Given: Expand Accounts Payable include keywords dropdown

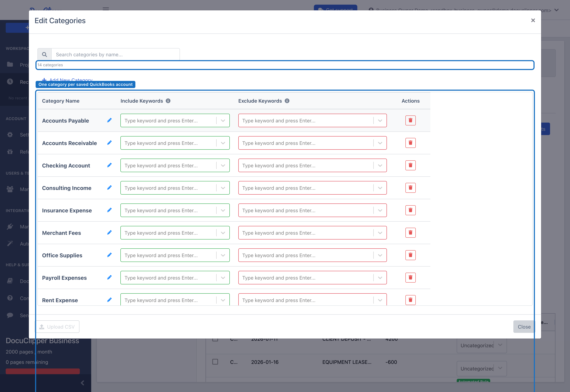Looking at the screenshot, I should [x=223, y=121].
